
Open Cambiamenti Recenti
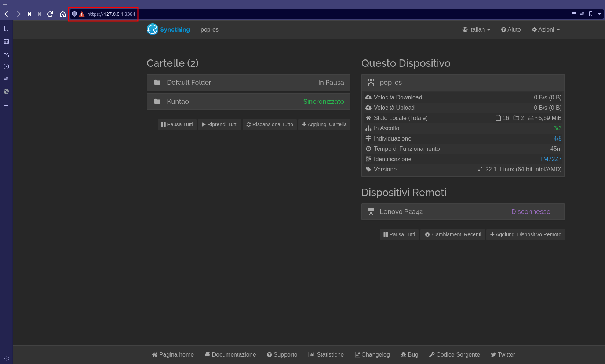point(453,234)
